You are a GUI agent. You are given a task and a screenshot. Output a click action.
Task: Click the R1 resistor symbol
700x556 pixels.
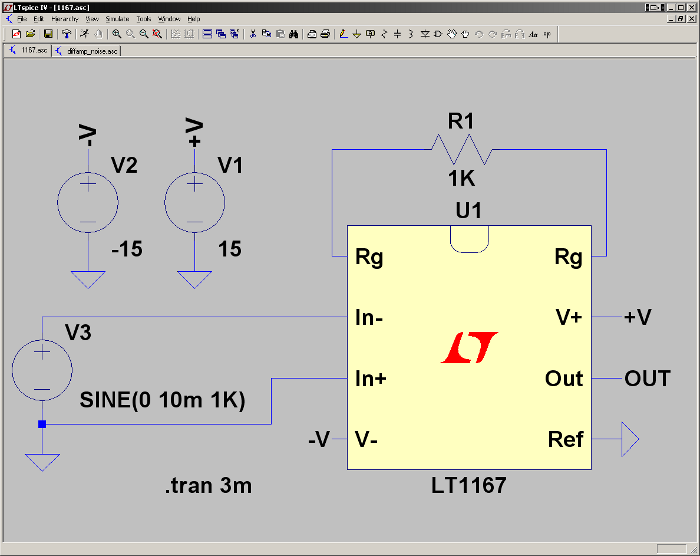462,150
